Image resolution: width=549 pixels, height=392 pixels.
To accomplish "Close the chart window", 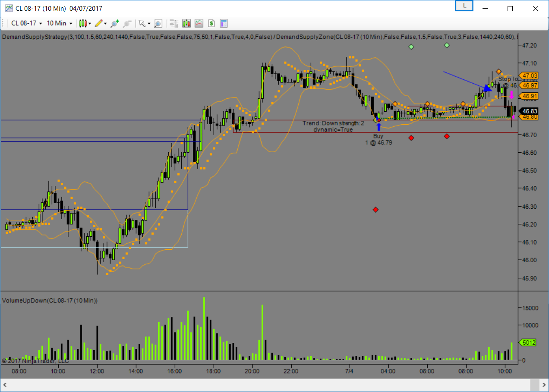I will (535, 9).
